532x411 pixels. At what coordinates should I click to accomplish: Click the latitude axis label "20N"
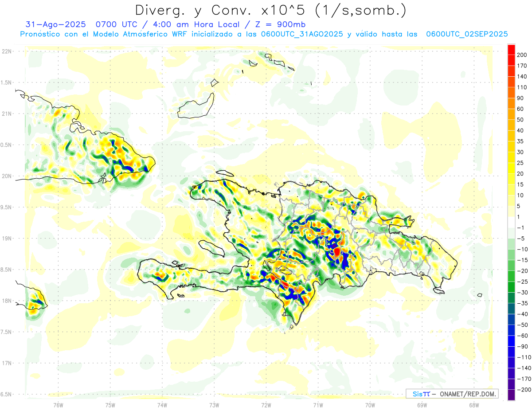(7, 176)
